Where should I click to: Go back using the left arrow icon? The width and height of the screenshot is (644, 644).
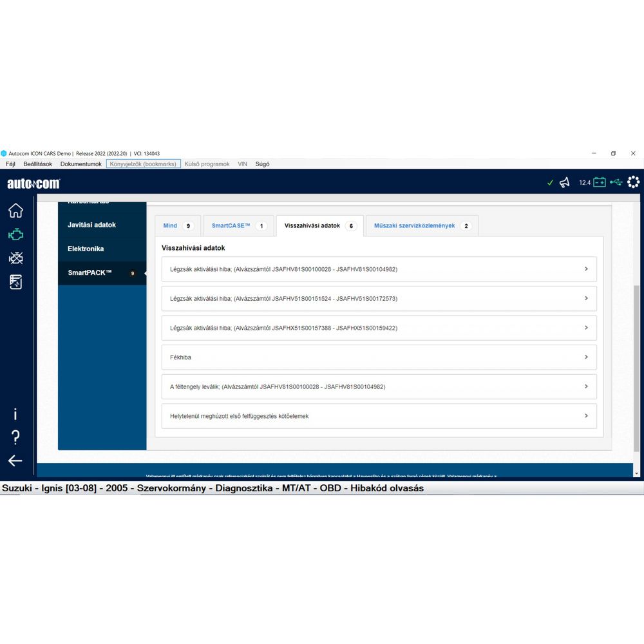(x=15, y=460)
